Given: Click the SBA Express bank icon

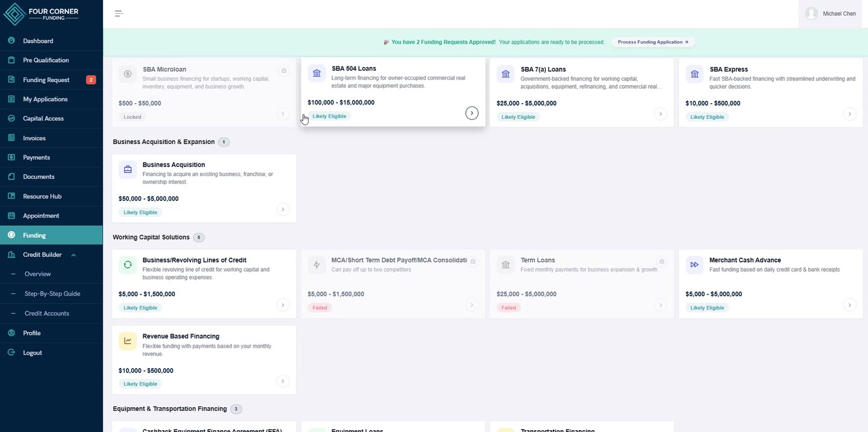Looking at the screenshot, I should [x=694, y=74].
